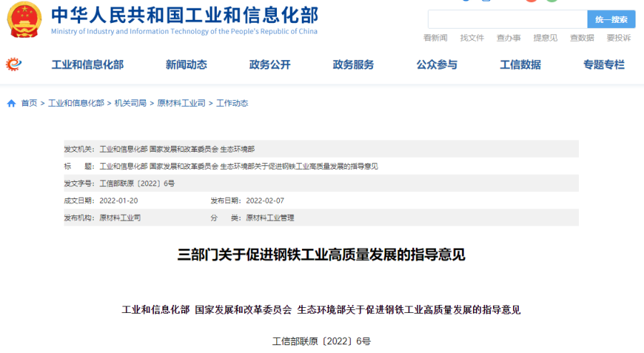The width and height of the screenshot is (644, 353).
Task: Click the 发布日期 2022-02-07 value
Action: (265, 201)
